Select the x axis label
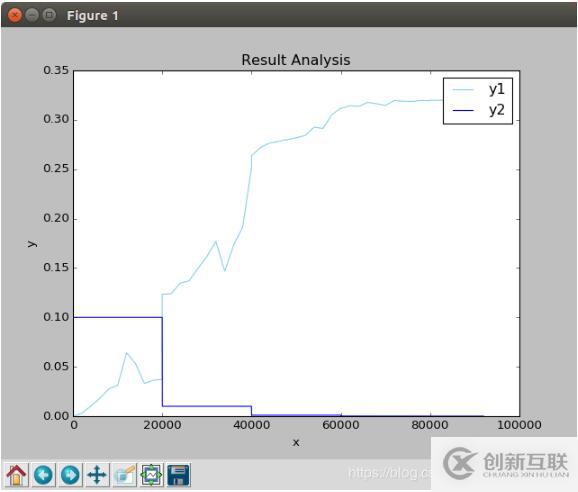 coord(296,443)
